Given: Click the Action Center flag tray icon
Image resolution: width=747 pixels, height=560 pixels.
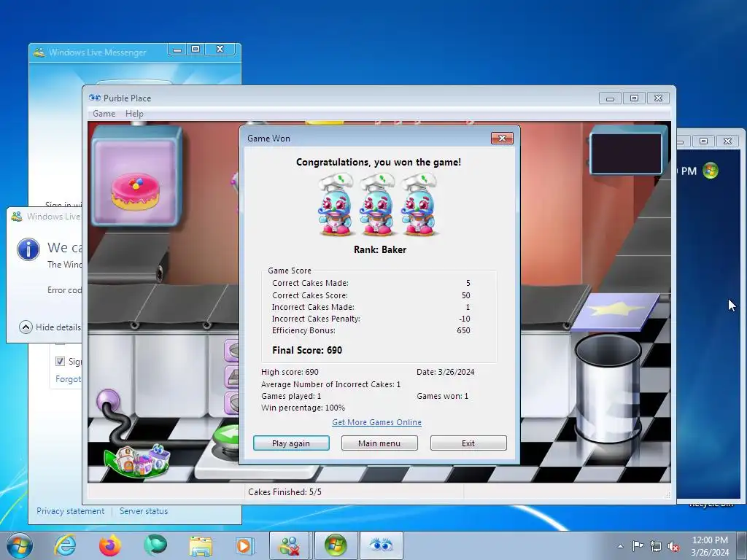Looking at the screenshot, I should pyautogui.click(x=638, y=545).
